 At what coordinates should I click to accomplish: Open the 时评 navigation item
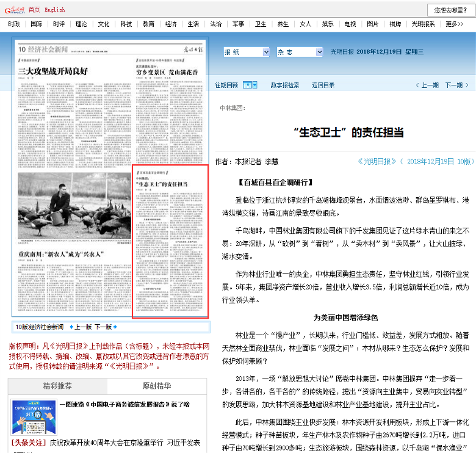point(59,24)
